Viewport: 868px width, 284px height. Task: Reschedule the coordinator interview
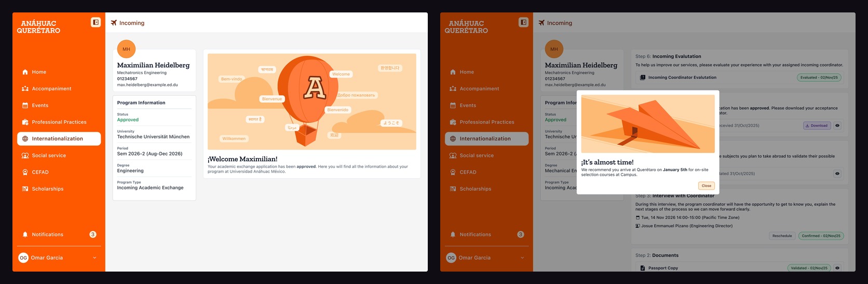[x=782, y=236]
